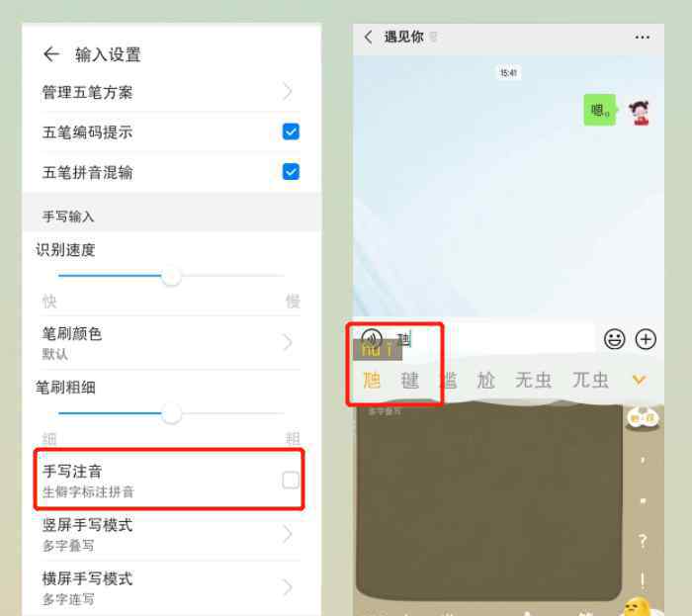
Task: Tap the plus attachment icon
Action: (646, 339)
